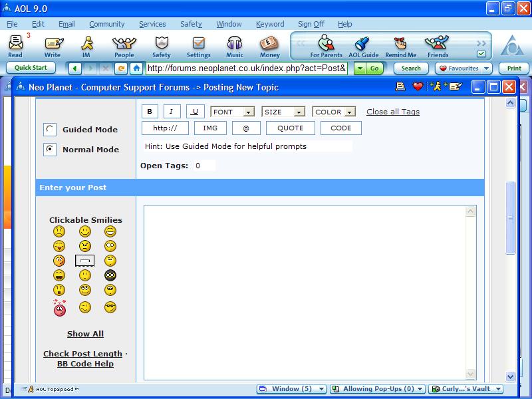Open the Write email tool

pyautogui.click(x=53, y=46)
